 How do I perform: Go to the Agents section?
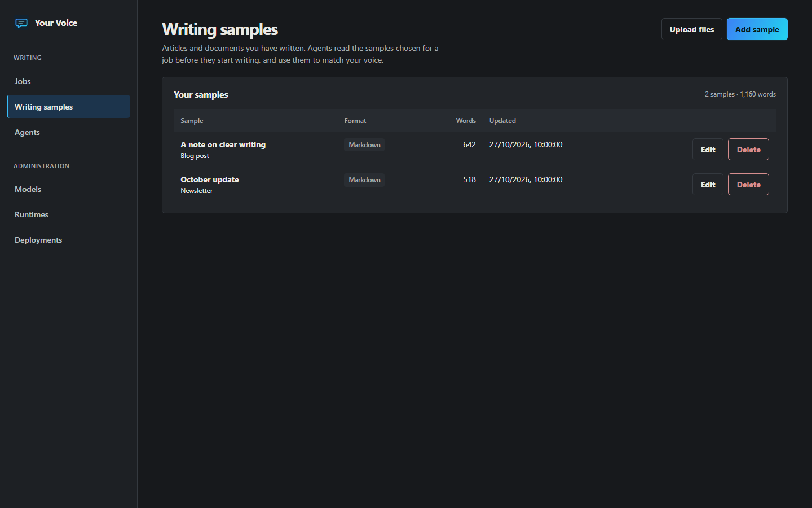68,132
